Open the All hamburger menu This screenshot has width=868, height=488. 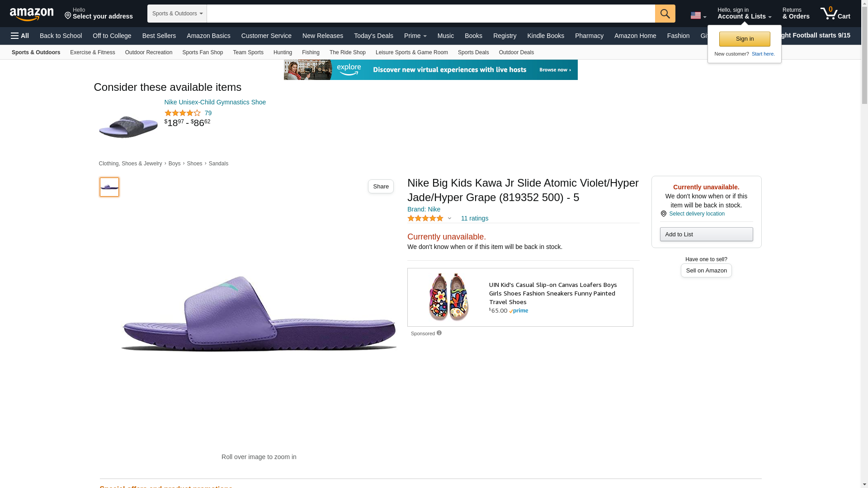coord(20,36)
